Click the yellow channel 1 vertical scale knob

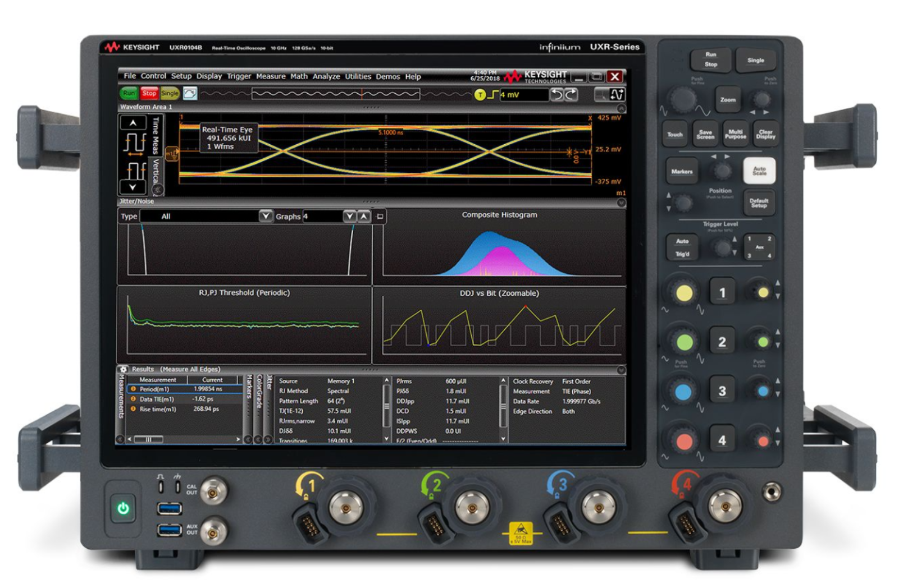point(684,292)
